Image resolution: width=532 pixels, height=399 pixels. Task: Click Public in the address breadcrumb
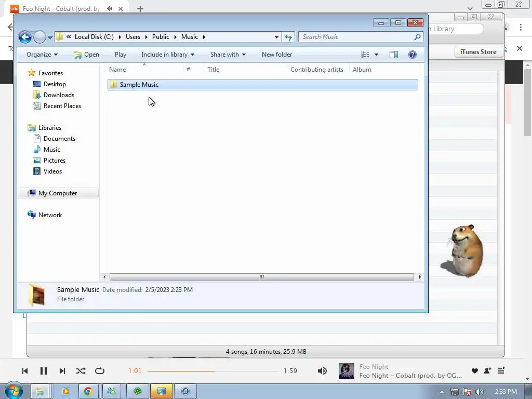[161, 37]
